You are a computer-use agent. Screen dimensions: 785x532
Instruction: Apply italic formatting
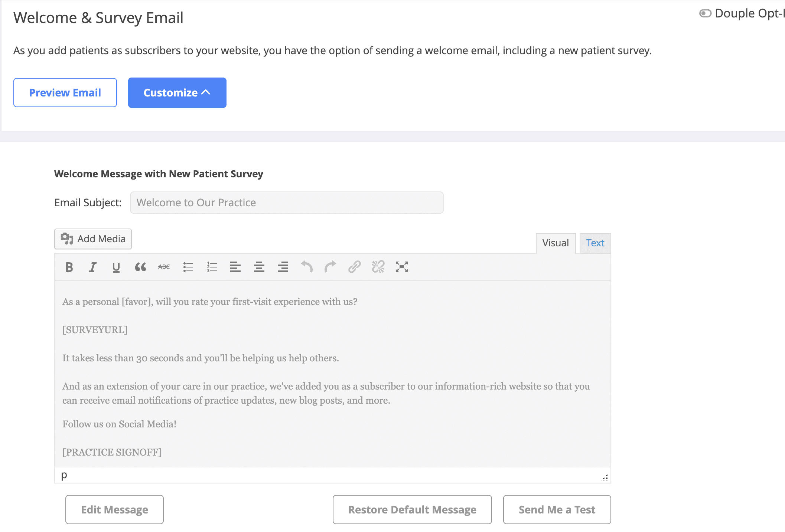pos(92,267)
